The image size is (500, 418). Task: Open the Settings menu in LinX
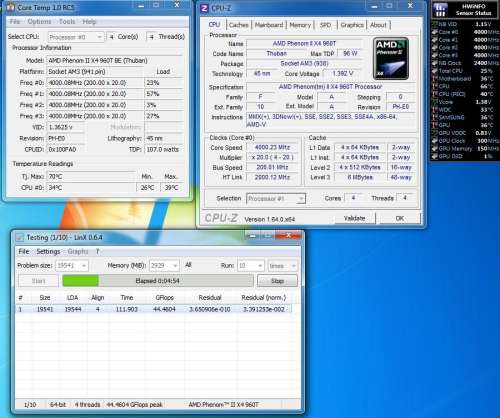click(x=48, y=251)
